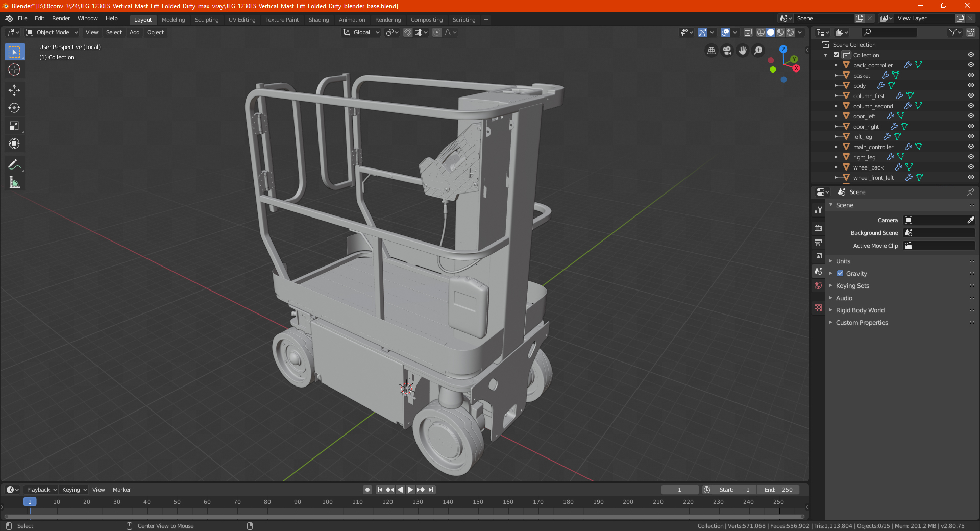Select the Annotate tool
This screenshot has height=531, width=980.
point(14,164)
